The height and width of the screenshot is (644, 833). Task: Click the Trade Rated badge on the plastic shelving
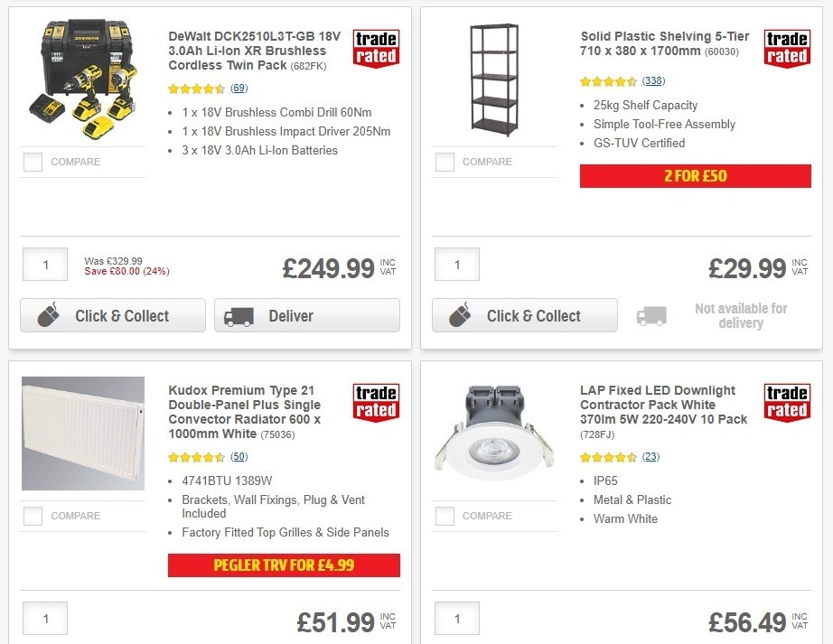click(x=786, y=48)
